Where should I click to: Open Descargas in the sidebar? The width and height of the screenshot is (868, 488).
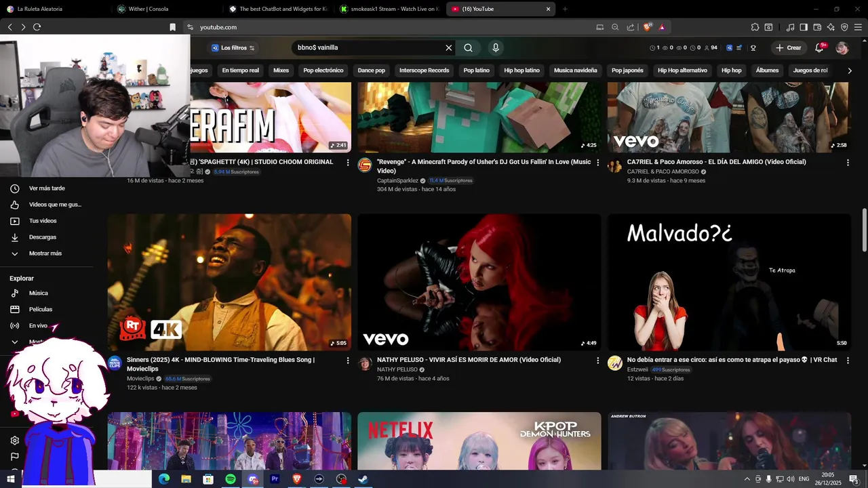(x=43, y=237)
